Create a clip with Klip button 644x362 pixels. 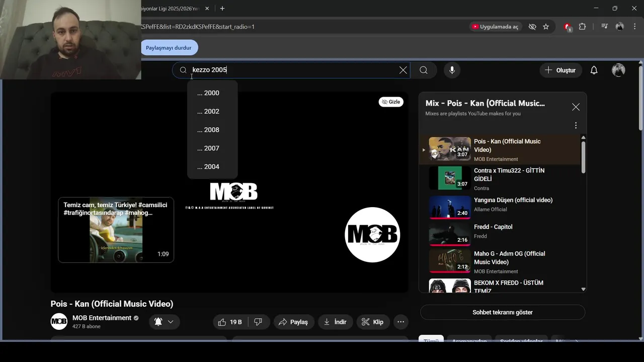click(373, 322)
